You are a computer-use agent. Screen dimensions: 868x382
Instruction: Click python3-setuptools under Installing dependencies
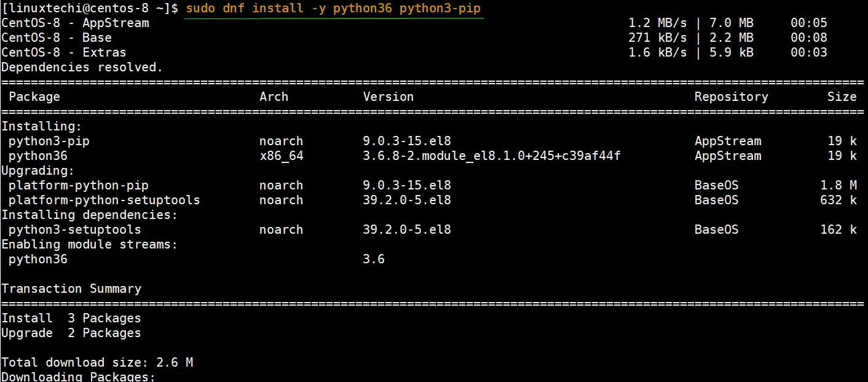pyautogui.click(x=75, y=230)
